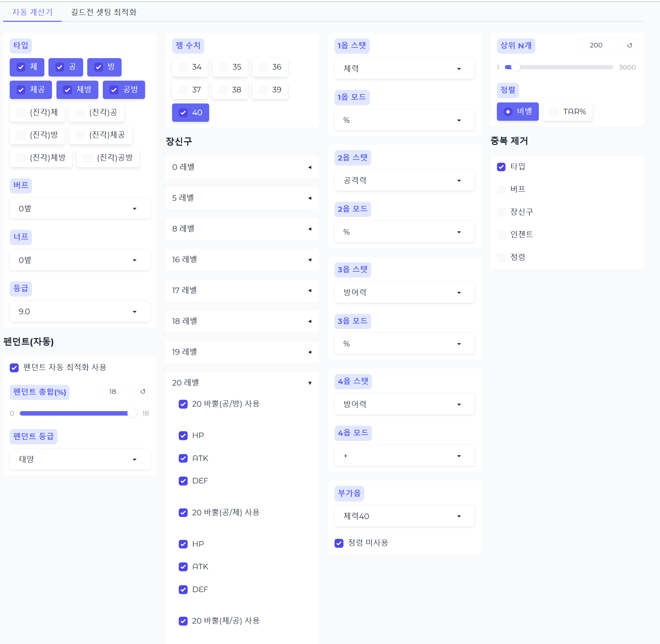Expand the 19 레벨 accessory section arrow
The height and width of the screenshot is (644, 660).
coord(310,352)
